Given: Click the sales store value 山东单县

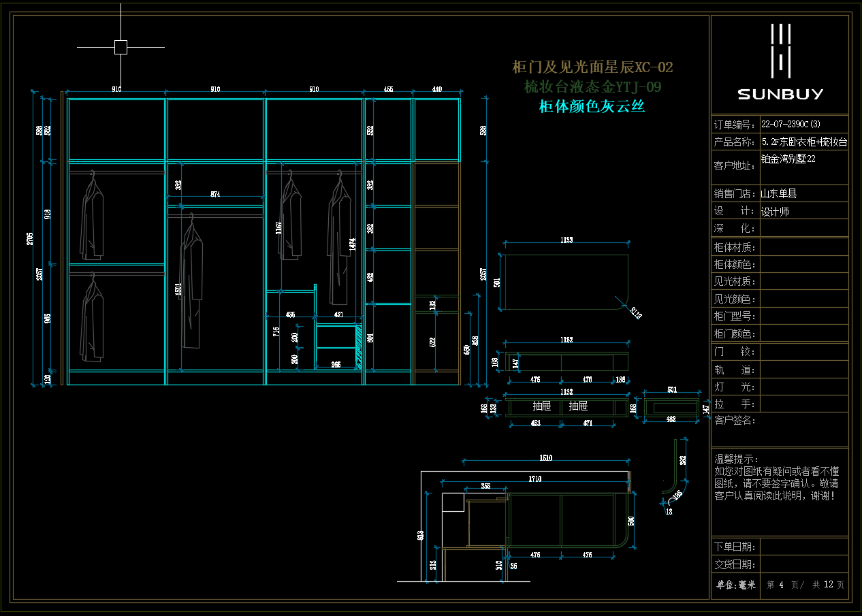Looking at the screenshot, I should (x=778, y=193).
